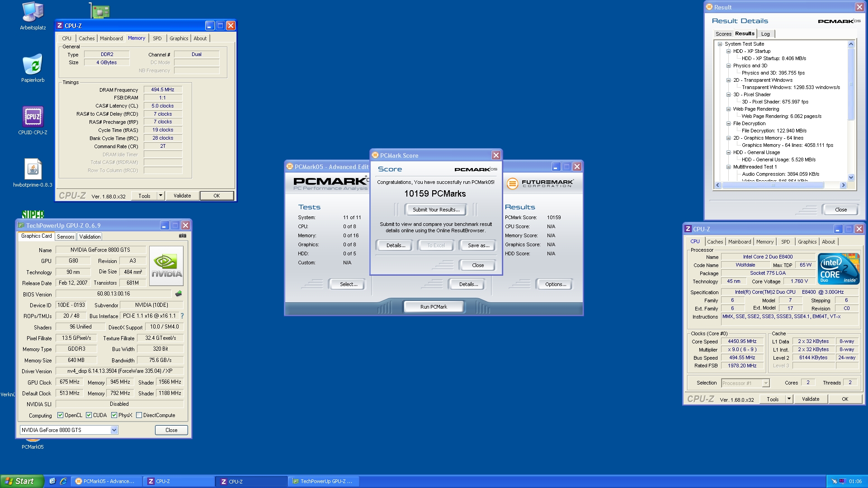This screenshot has width=868, height=488.
Task: Toggle the CUDA checkbox in GPU-Z
Action: (89, 415)
